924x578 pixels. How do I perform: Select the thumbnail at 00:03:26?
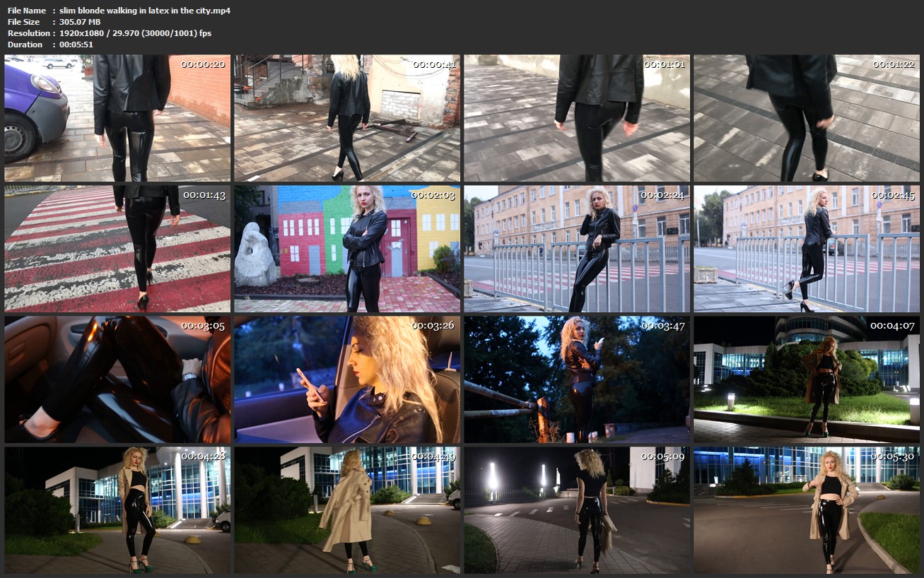pos(347,379)
